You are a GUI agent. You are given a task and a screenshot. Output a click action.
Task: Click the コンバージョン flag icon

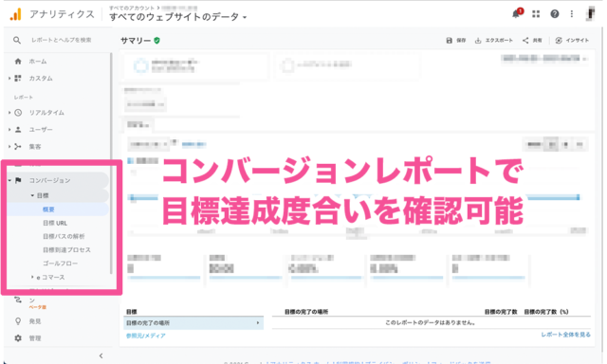click(x=18, y=180)
